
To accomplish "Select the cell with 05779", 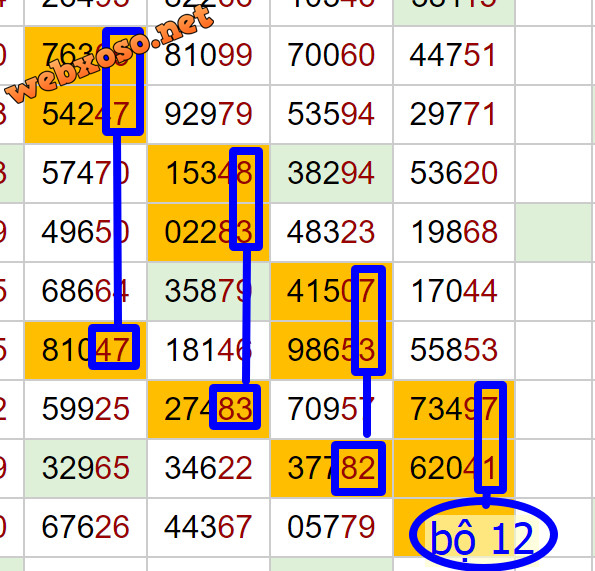I will 331,527.
